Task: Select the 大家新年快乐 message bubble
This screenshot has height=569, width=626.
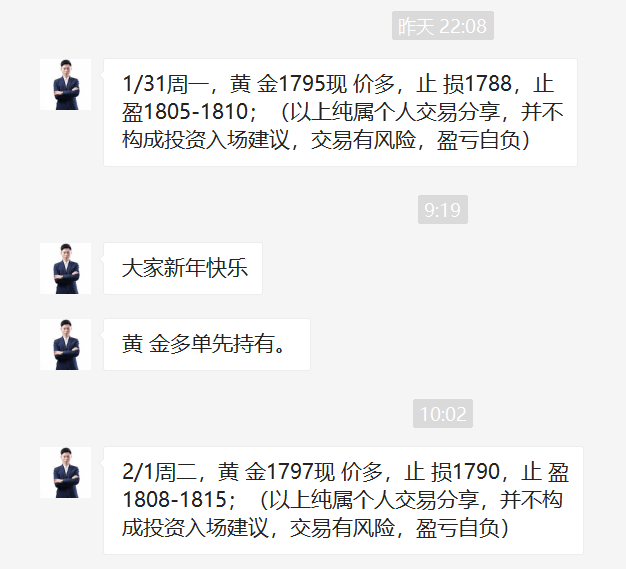Action: pyautogui.click(x=183, y=268)
